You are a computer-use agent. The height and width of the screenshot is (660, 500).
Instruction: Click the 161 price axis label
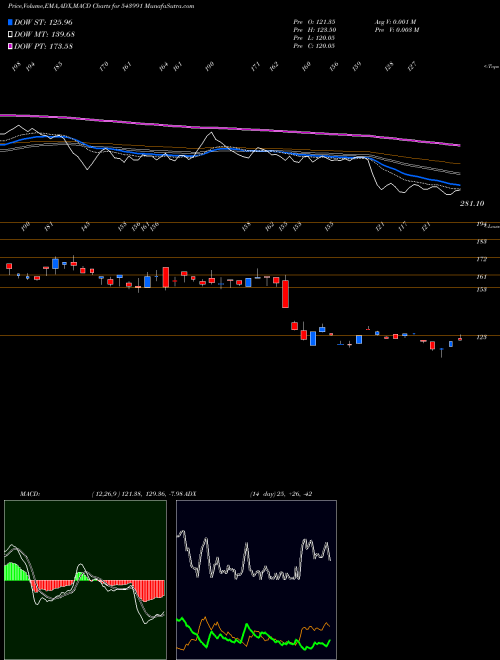481,277
